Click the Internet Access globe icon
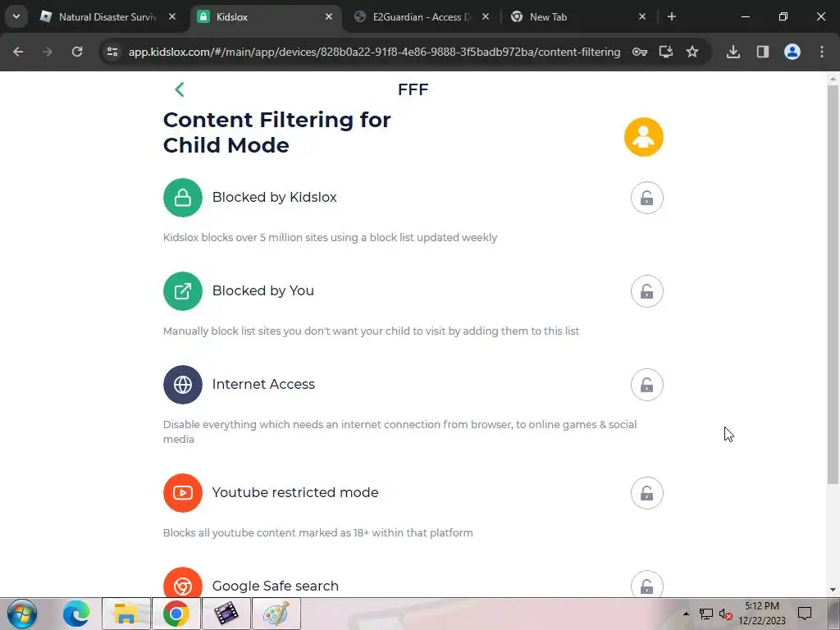 coord(183,385)
